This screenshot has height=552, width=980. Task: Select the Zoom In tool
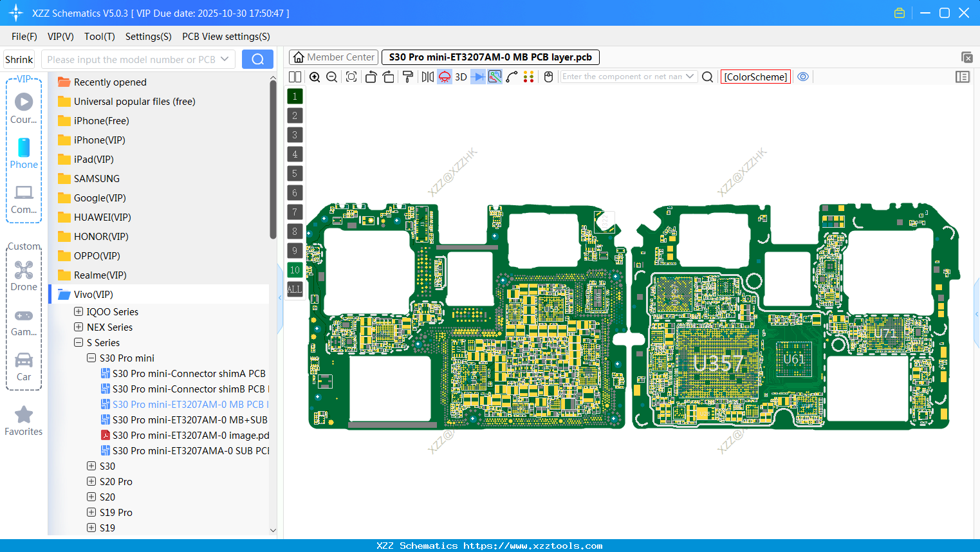[315, 77]
